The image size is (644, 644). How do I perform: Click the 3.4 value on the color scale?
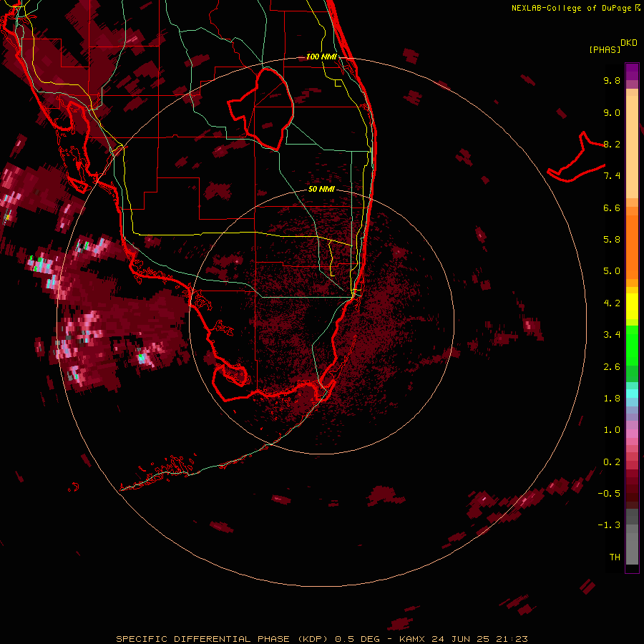click(612, 335)
